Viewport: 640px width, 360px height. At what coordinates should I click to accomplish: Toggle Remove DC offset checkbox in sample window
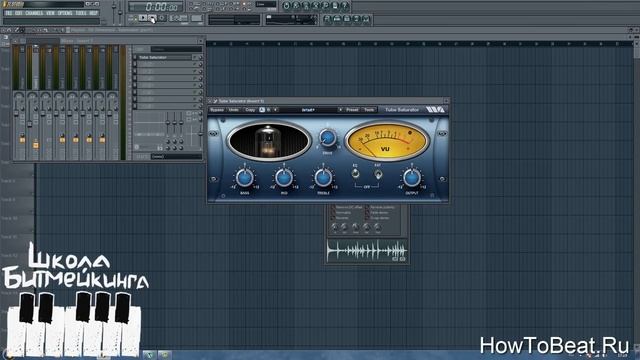pyautogui.click(x=333, y=207)
